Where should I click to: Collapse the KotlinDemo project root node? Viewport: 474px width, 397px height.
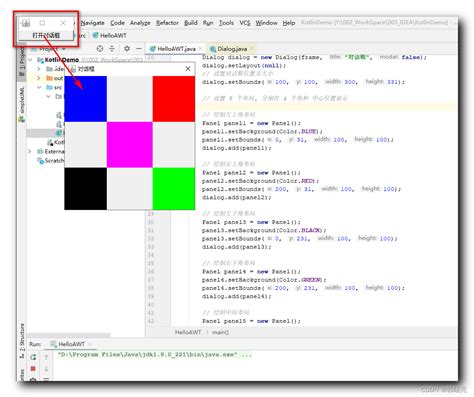click(31, 60)
